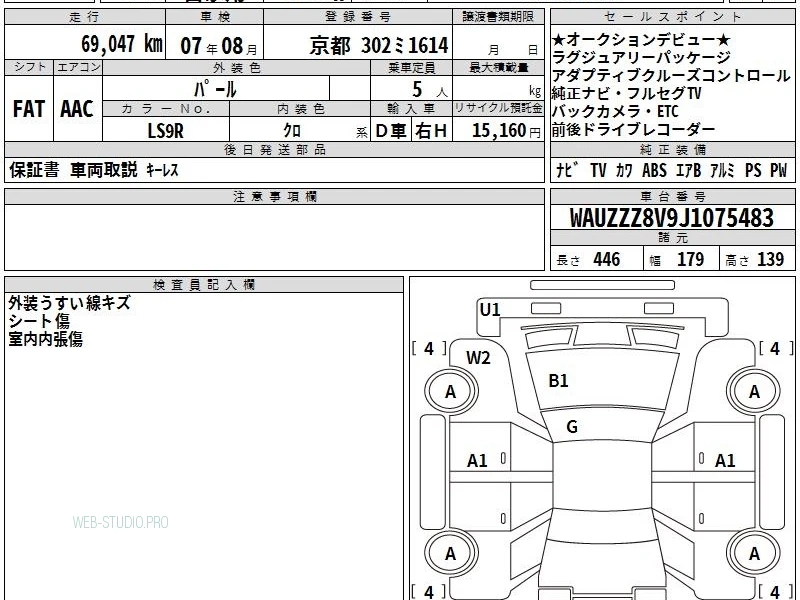Click the 注意事項欄 header

coord(274,196)
